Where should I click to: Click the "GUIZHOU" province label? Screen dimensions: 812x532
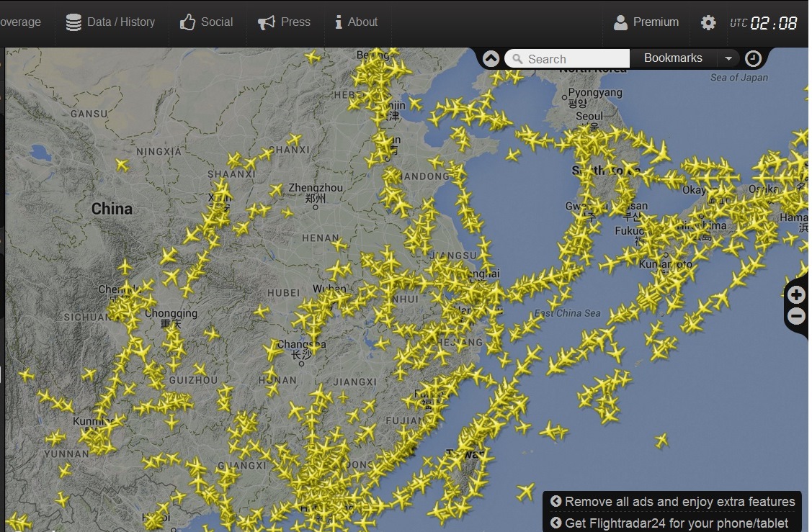tap(193, 380)
